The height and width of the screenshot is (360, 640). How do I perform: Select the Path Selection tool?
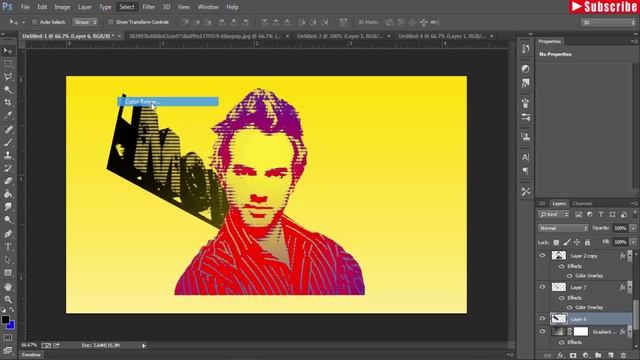coord(8,260)
